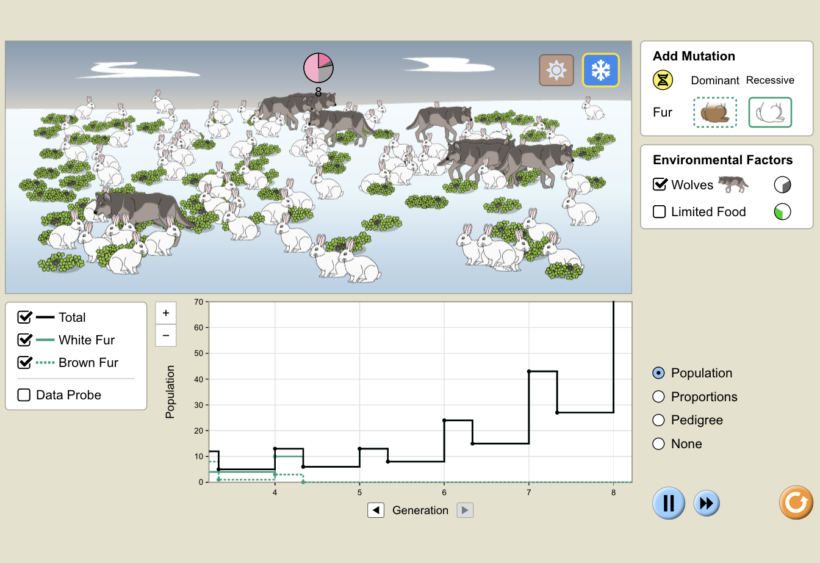Pause the simulation

point(669,502)
